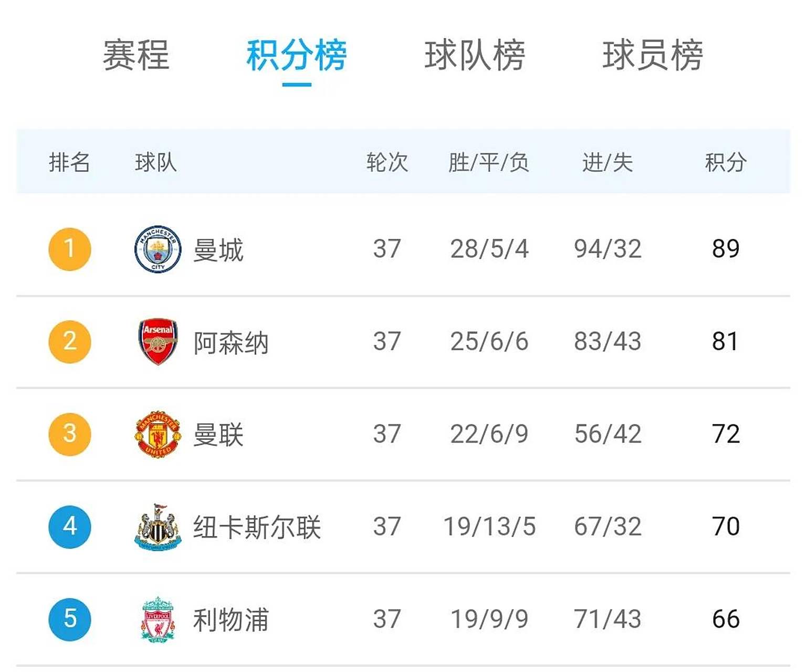Click the Liverpool liver bird crest
Viewport: 806px width, 672px height.
point(157,619)
